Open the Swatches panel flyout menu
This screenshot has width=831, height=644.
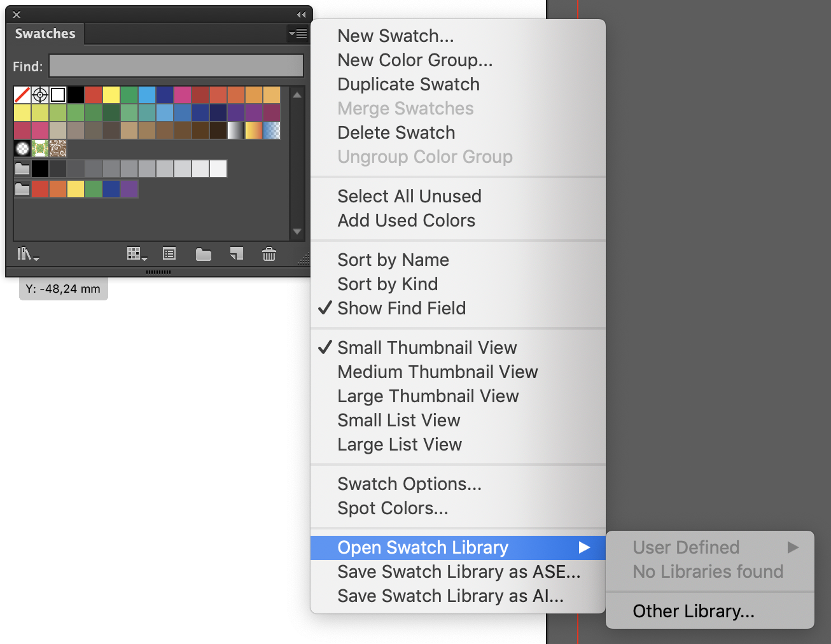point(297,34)
